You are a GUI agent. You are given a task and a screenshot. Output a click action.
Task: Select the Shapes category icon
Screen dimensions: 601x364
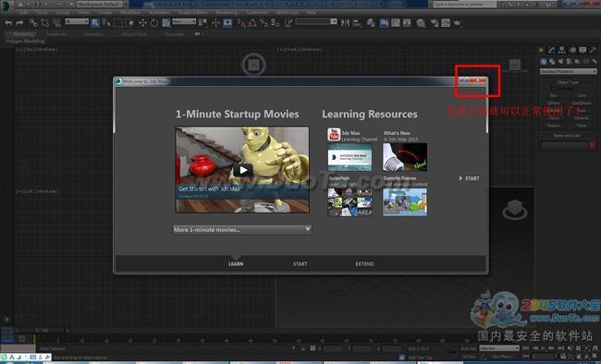coord(552,61)
